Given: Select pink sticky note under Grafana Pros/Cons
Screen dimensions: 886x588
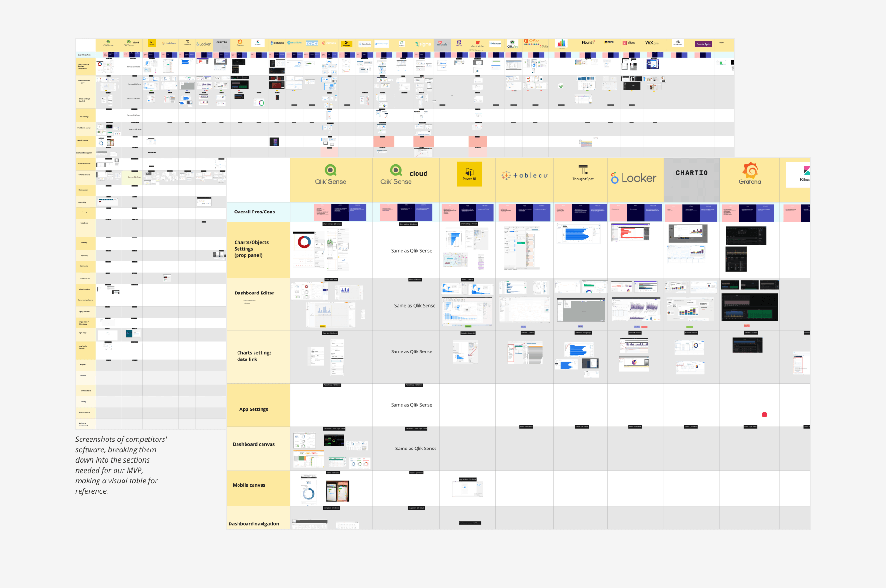Looking at the screenshot, I should [730, 213].
